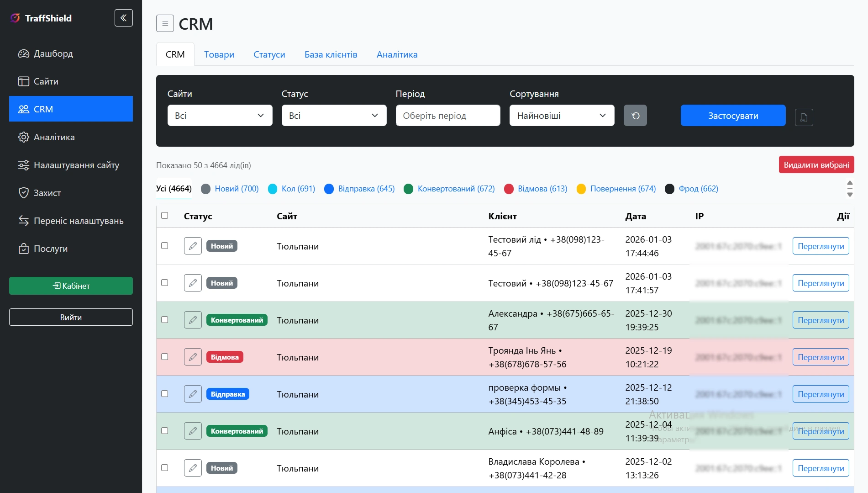Image resolution: width=868 pixels, height=493 pixels.
Task: Click the red Відмова status color dot
Action: pyautogui.click(x=509, y=189)
